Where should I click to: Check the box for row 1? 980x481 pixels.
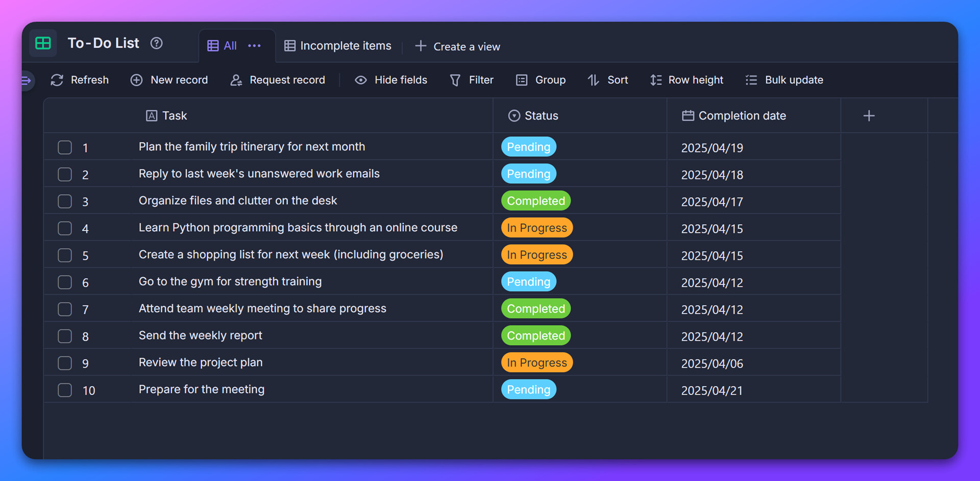[x=65, y=148]
